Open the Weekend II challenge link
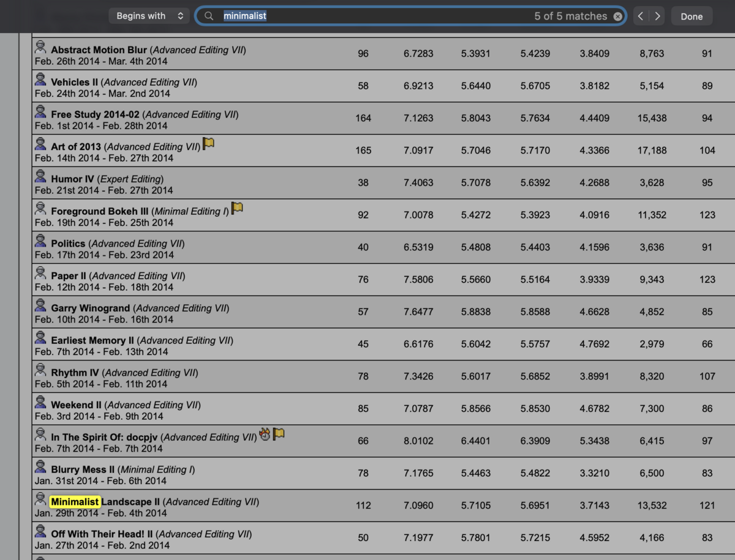The width and height of the screenshot is (735, 560). pos(77,405)
